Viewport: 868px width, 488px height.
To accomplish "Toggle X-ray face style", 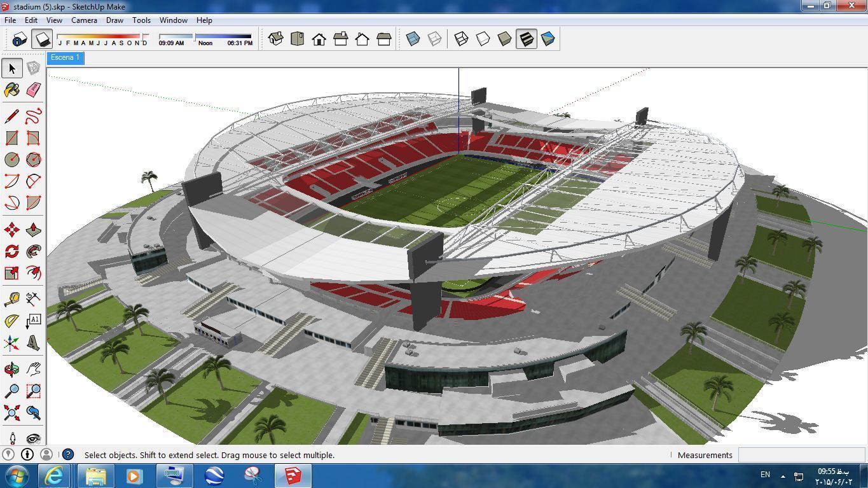I will pos(413,39).
